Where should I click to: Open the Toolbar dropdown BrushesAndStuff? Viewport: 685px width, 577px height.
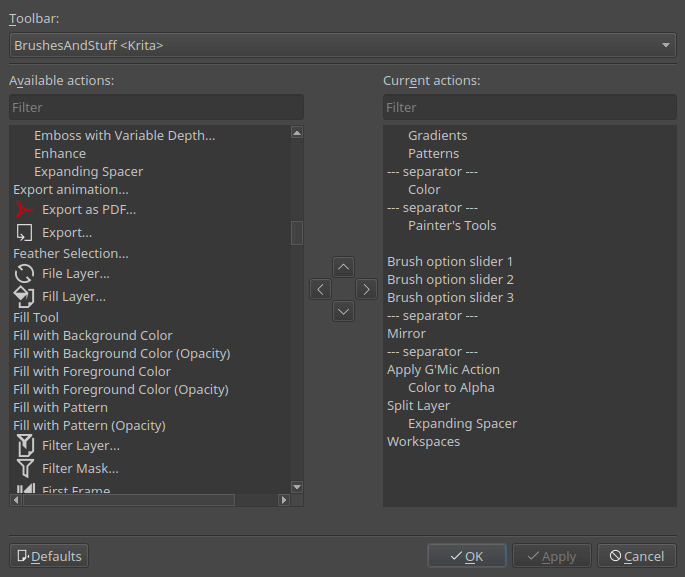(x=343, y=45)
